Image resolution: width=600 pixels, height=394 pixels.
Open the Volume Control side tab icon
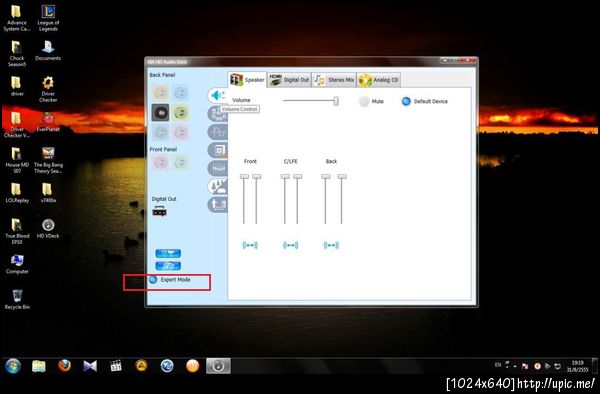pos(218,95)
